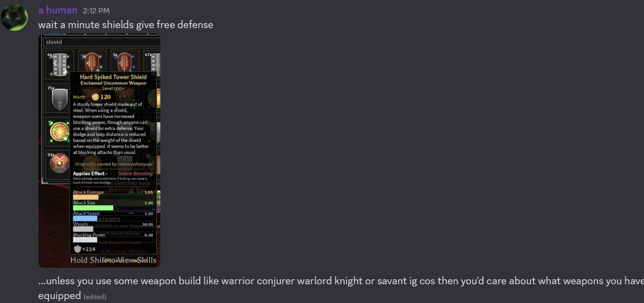Viewport: 644px width, 303px height.
Task: Click the 67x shield slot at the row's edge
Action: (153, 64)
